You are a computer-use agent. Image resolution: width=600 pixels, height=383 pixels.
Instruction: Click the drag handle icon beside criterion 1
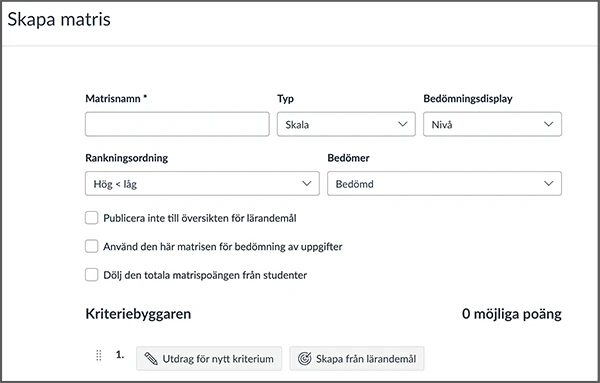point(98,355)
